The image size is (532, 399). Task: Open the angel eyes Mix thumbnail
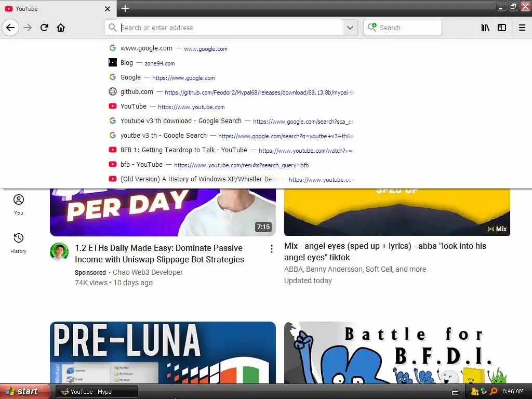(397, 212)
